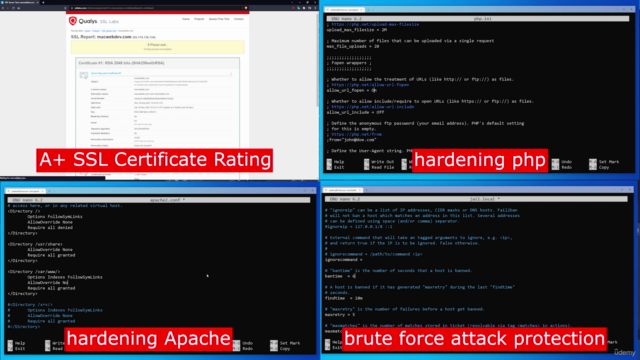
Task: Open tab dropdown arrow in php.ini terminal window
Action: coord(373,9)
